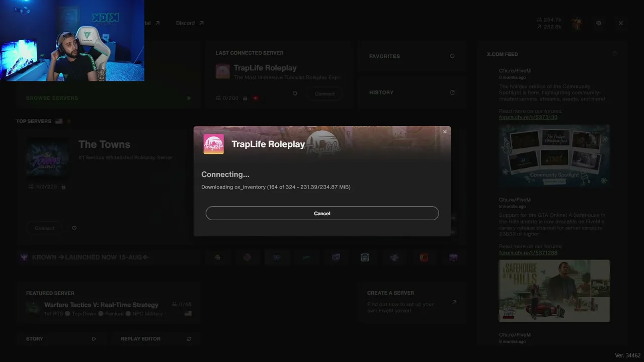This screenshot has width=644, height=362.
Task: Open the History panel
Action: 412,93
